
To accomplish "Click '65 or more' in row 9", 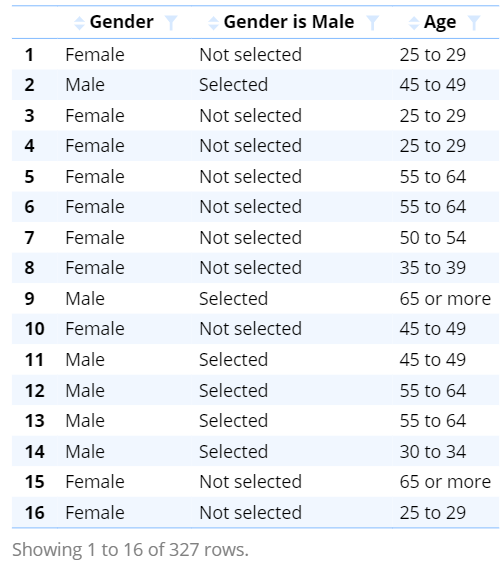I will click(445, 299).
